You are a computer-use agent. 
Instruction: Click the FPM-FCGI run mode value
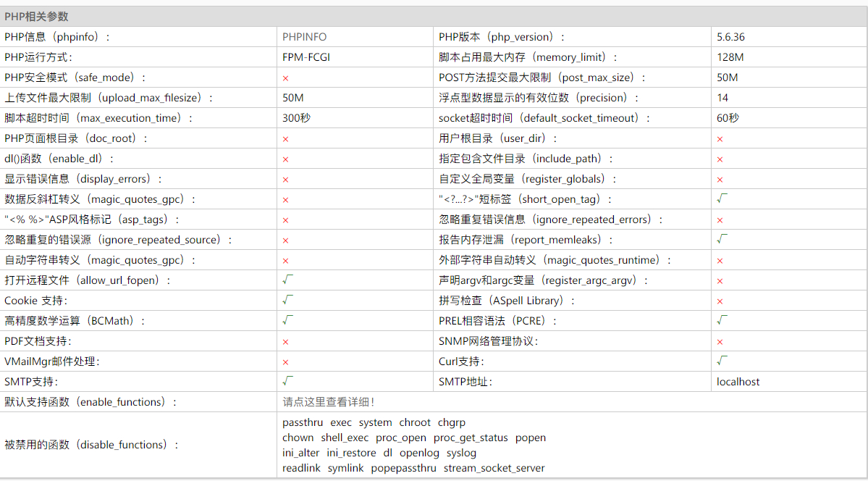click(306, 57)
